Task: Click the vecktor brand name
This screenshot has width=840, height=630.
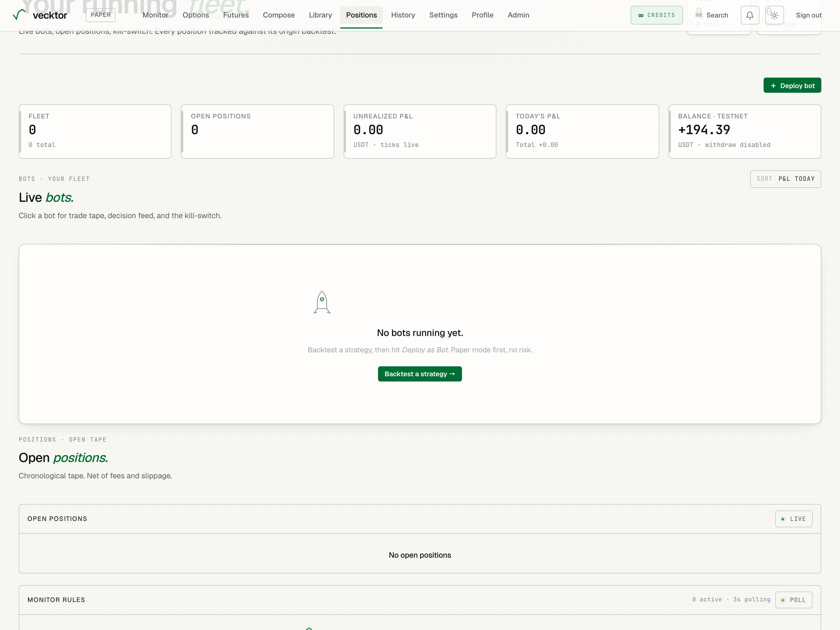Action: click(x=50, y=15)
